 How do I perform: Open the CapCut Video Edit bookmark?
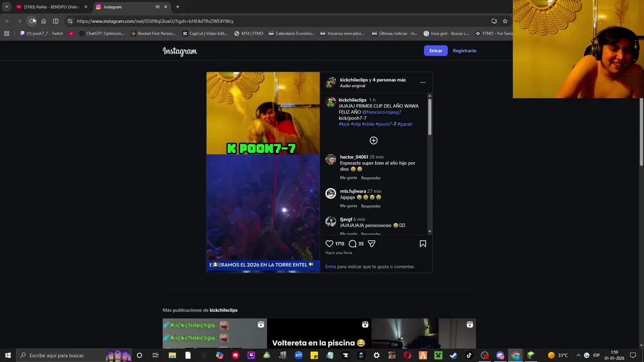205,34
